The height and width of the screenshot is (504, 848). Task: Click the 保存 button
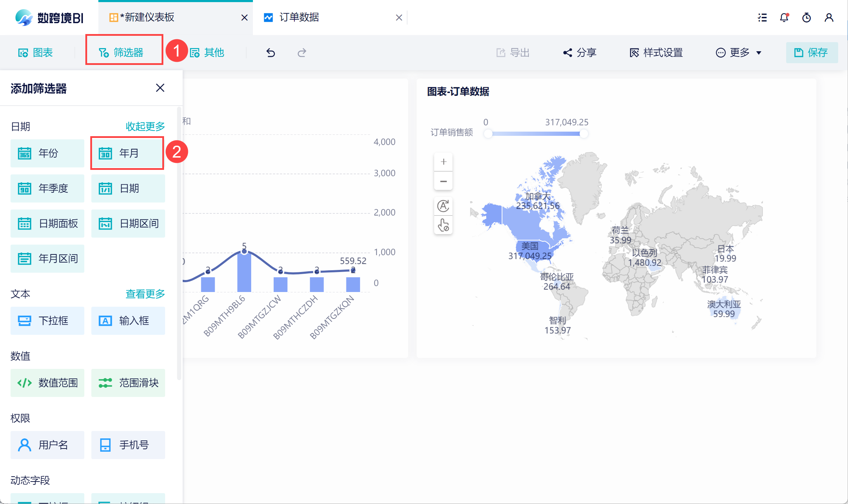811,53
